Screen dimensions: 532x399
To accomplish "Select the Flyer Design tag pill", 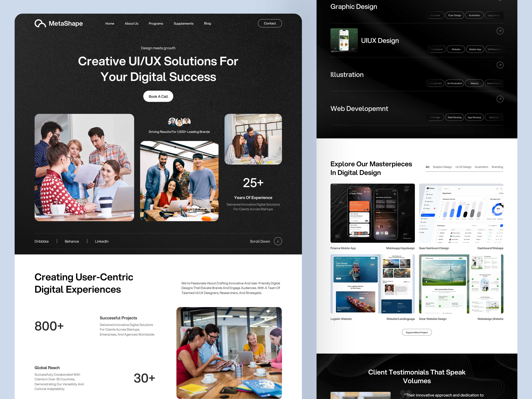I will click(x=455, y=15).
